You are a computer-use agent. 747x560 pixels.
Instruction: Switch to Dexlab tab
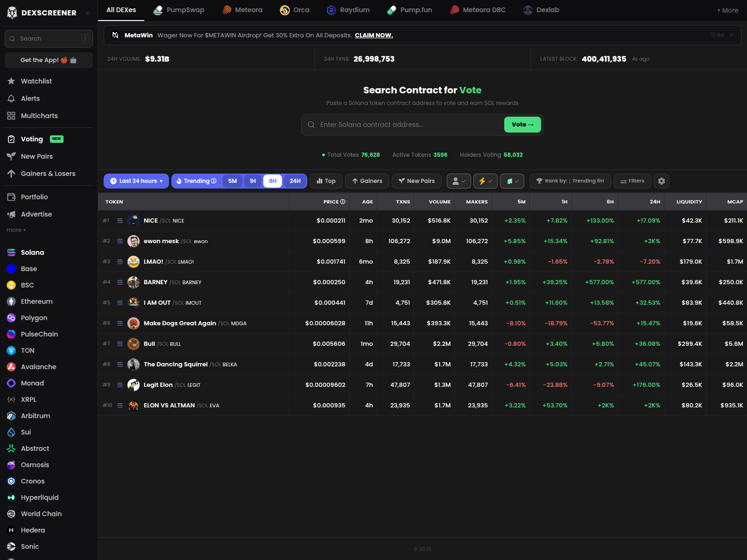tap(541, 10)
